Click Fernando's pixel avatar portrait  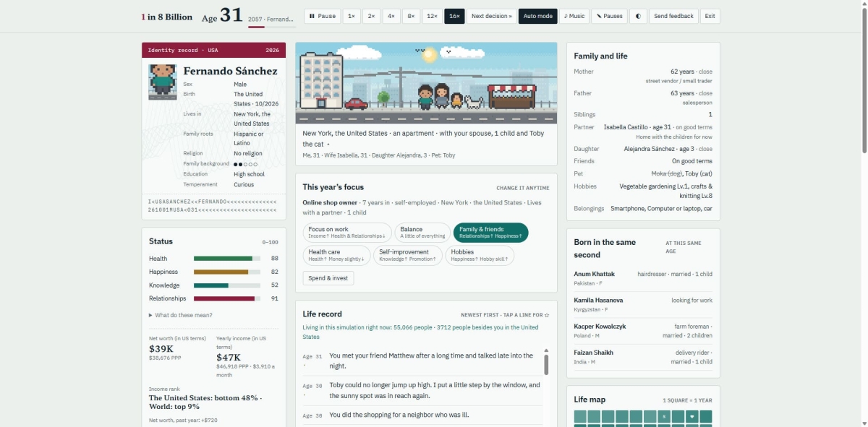tap(163, 82)
